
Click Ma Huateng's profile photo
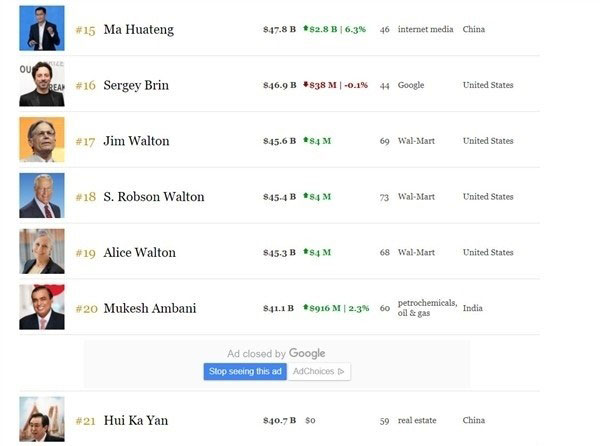(42, 28)
